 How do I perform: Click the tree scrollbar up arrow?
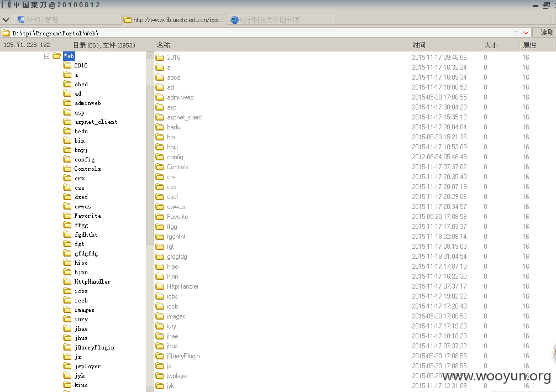pyautogui.click(x=150, y=56)
